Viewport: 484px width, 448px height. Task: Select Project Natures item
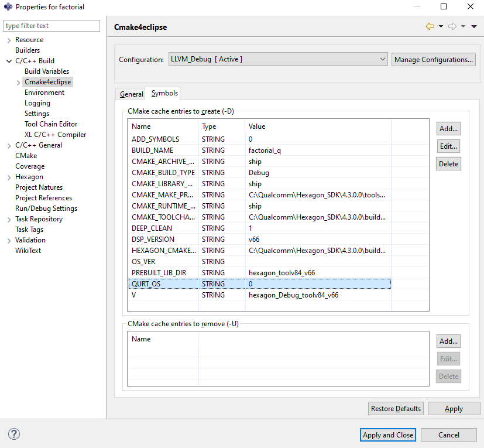pyautogui.click(x=39, y=187)
